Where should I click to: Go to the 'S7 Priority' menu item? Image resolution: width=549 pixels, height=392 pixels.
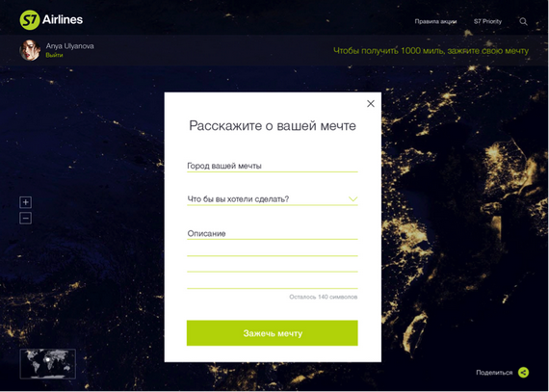(x=487, y=22)
